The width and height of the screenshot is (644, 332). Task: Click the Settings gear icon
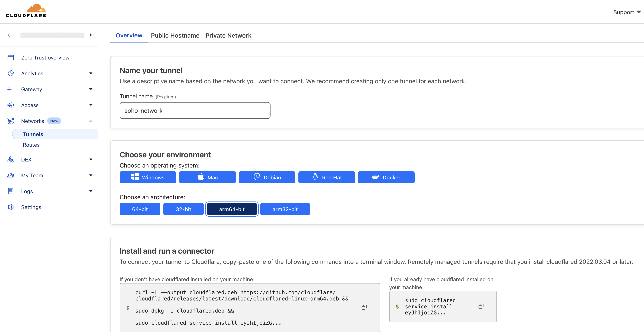coord(11,207)
